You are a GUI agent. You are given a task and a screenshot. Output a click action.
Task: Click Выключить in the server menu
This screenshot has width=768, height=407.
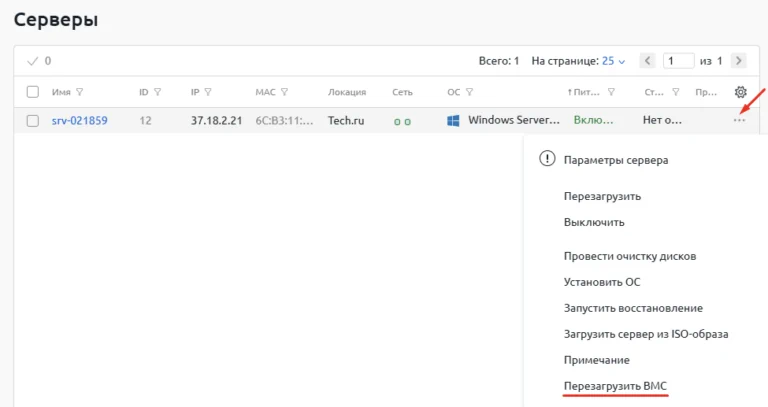pyautogui.click(x=594, y=222)
